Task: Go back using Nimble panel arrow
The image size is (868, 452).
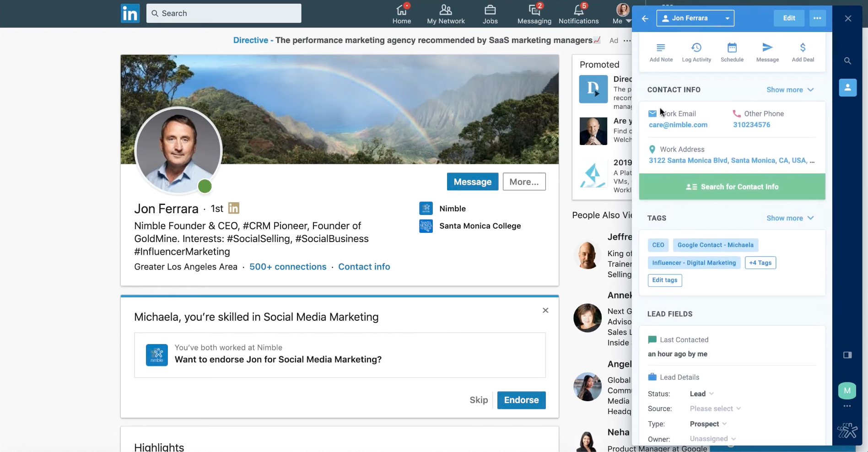Action: (x=645, y=18)
